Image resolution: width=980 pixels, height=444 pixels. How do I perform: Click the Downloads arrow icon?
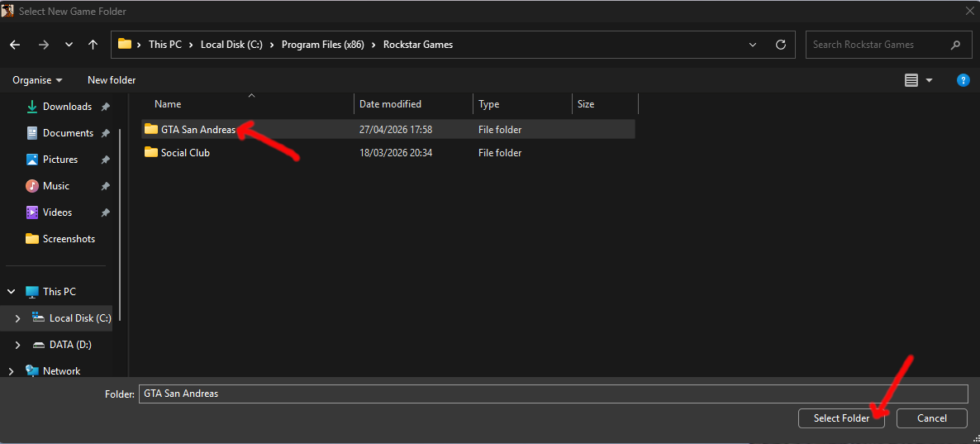point(32,107)
